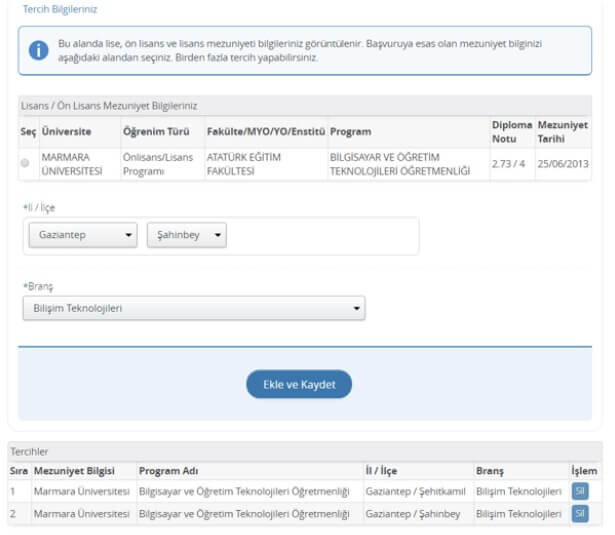
Task: Select the Marmara Üniversitesi graduation radio button
Action: click(25, 163)
